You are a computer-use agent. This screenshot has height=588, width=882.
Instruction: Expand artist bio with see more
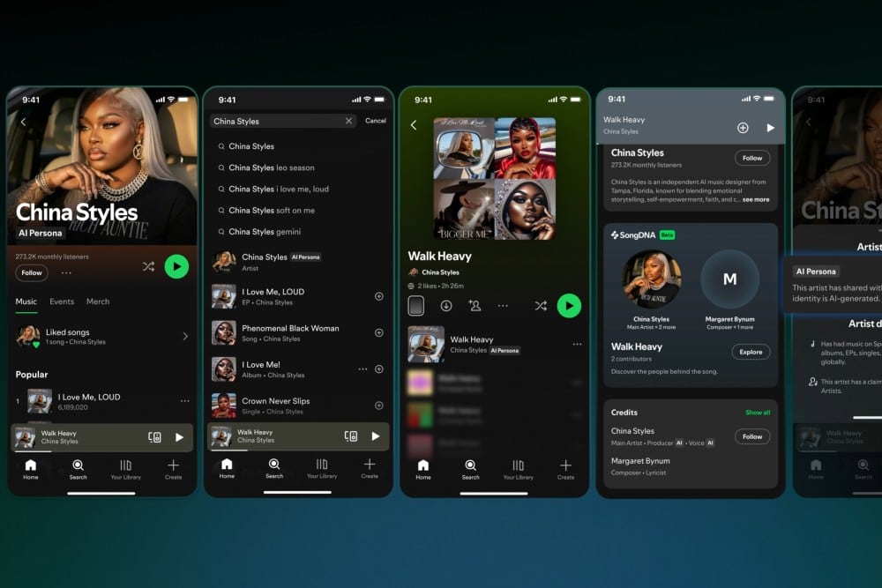click(756, 199)
